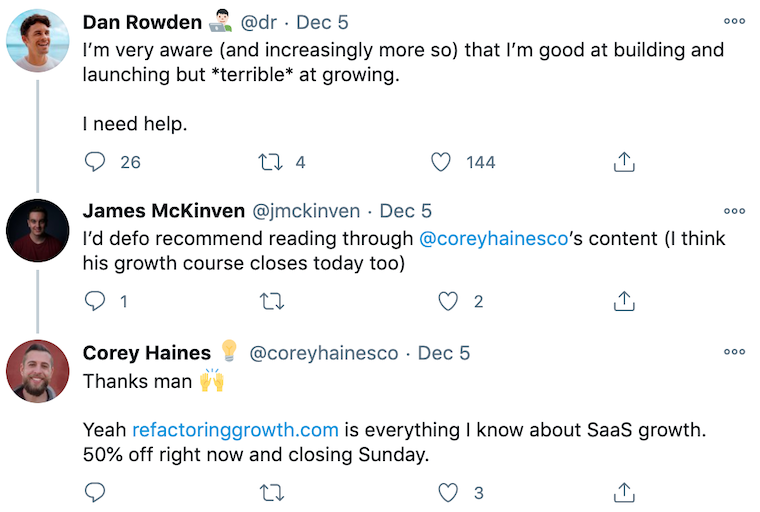Share Dan Rowden's tweet
Viewport: 760px width, 512px height.
[624, 161]
